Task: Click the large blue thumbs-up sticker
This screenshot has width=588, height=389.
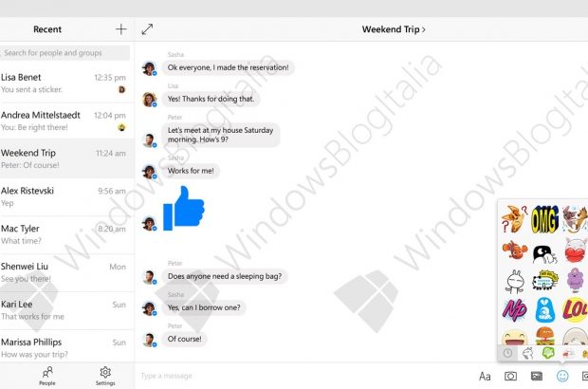Action: tap(184, 208)
